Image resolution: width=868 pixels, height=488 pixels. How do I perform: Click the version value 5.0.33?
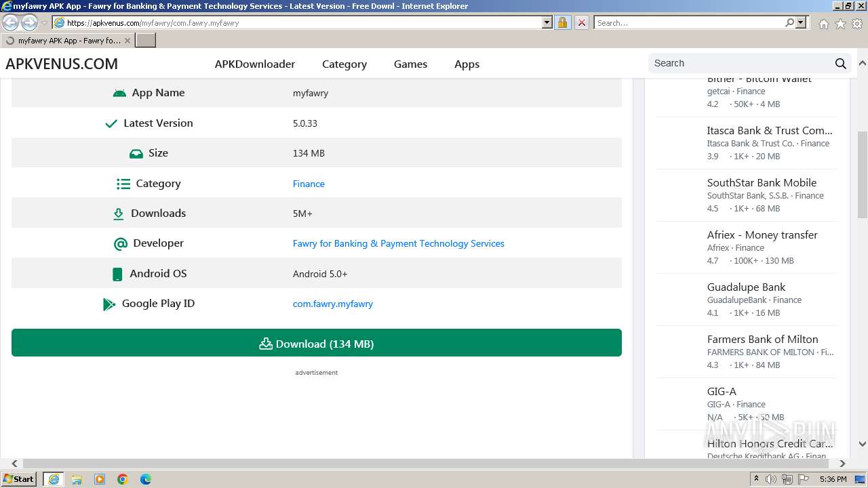tap(305, 123)
